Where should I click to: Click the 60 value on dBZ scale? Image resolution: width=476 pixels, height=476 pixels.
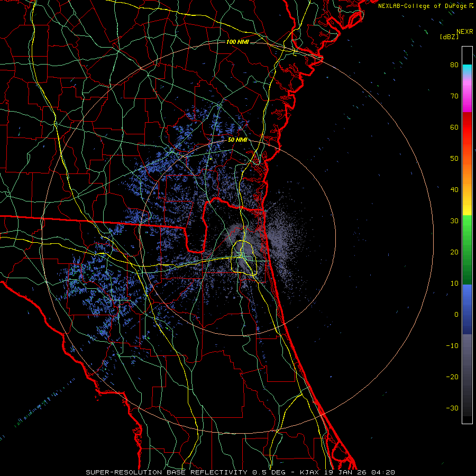point(454,127)
